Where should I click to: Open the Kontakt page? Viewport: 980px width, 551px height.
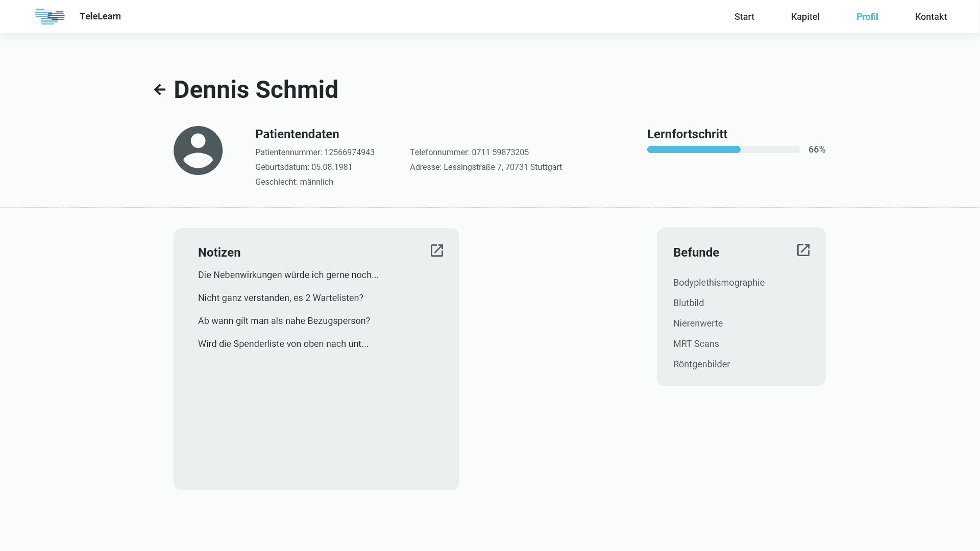[x=930, y=17]
